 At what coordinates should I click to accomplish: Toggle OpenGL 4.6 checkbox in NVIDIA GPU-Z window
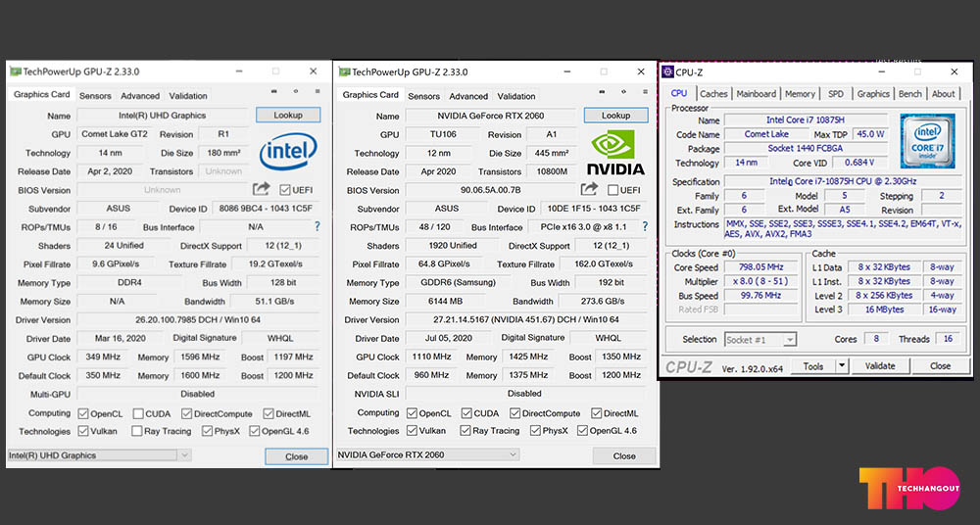click(582, 431)
